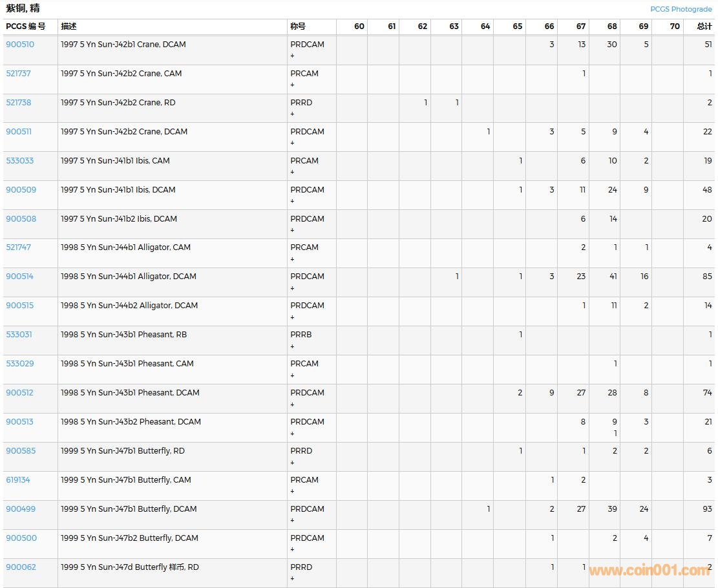
Task: Click the 称号 column header
Action: pyautogui.click(x=298, y=26)
